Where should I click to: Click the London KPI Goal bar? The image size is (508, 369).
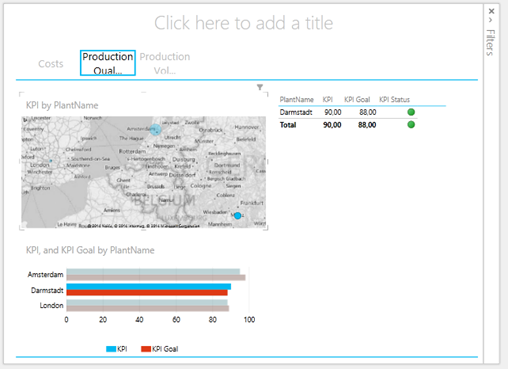coord(148,308)
